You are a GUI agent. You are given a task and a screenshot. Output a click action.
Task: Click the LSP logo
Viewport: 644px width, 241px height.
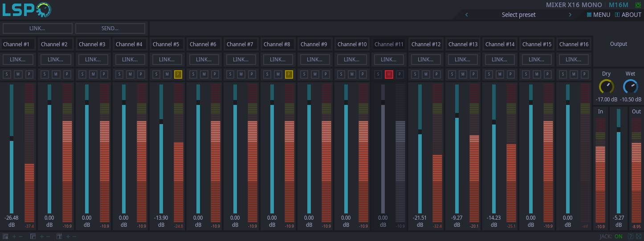(27, 10)
